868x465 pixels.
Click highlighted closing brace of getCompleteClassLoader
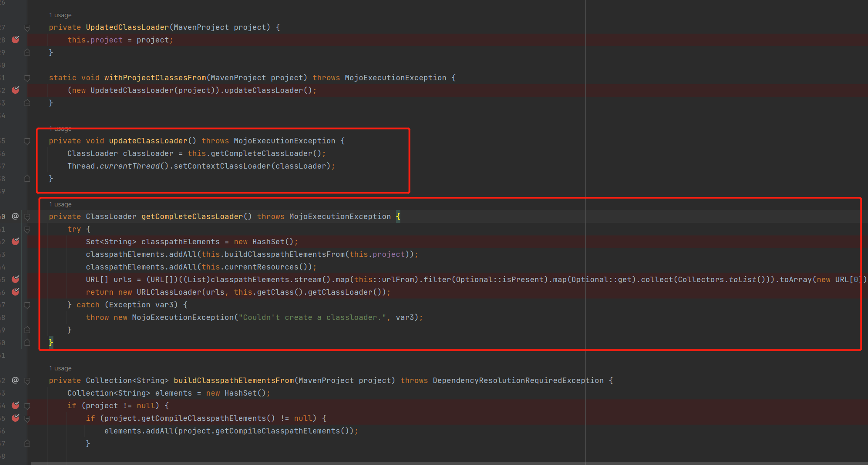pyautogui.click(x=51, y=343)
